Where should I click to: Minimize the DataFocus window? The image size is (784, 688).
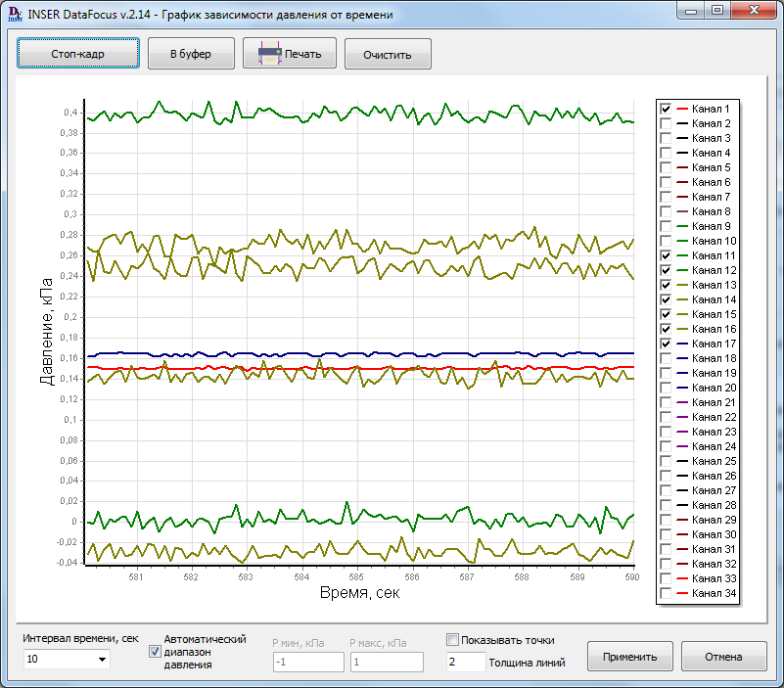coord(691,11)
